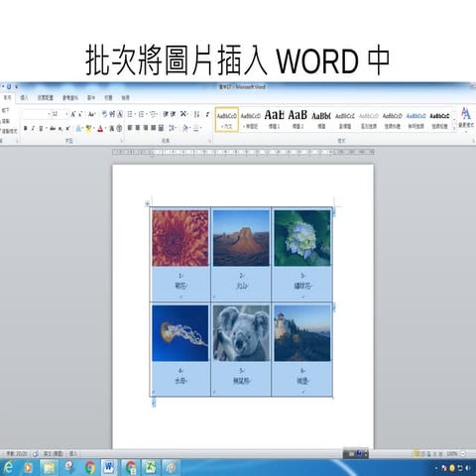Image resolution: width=476 pixels, height=476 pixels.
Task: Click the Clear Formatting eraser icon
Action: pyautogui.click(x=104, y=114)
